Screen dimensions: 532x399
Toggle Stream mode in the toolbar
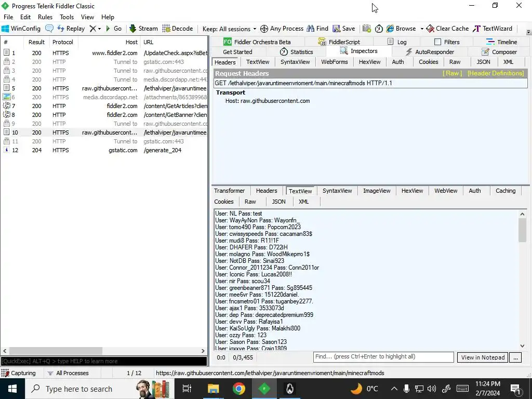click(x=143, y=29)
